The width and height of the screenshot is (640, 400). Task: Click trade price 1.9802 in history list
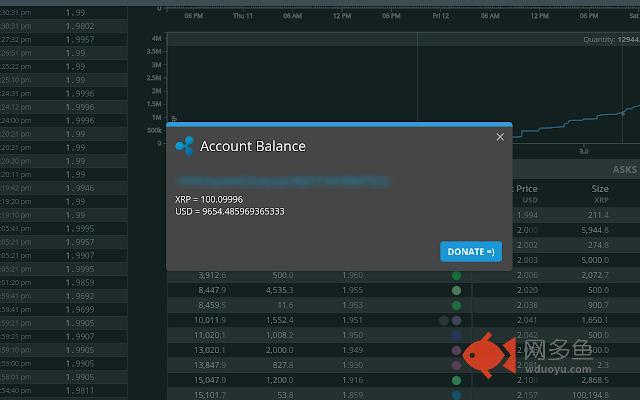80,26
